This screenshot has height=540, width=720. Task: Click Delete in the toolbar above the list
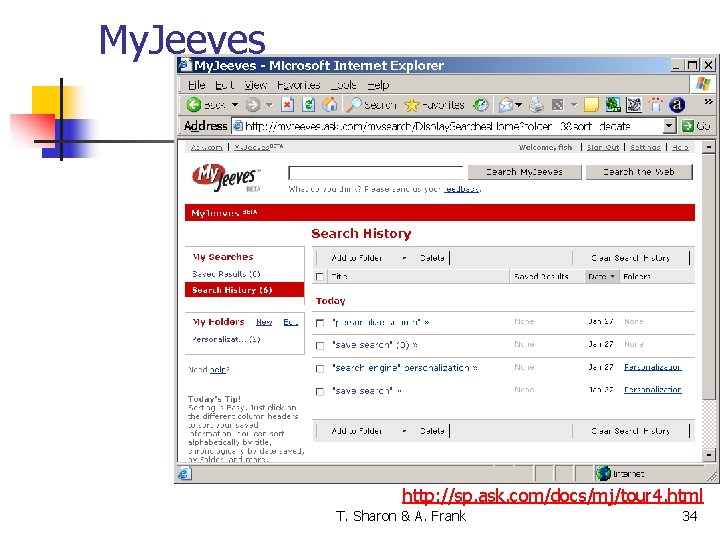pyautogui.click(x=432, y=258)
